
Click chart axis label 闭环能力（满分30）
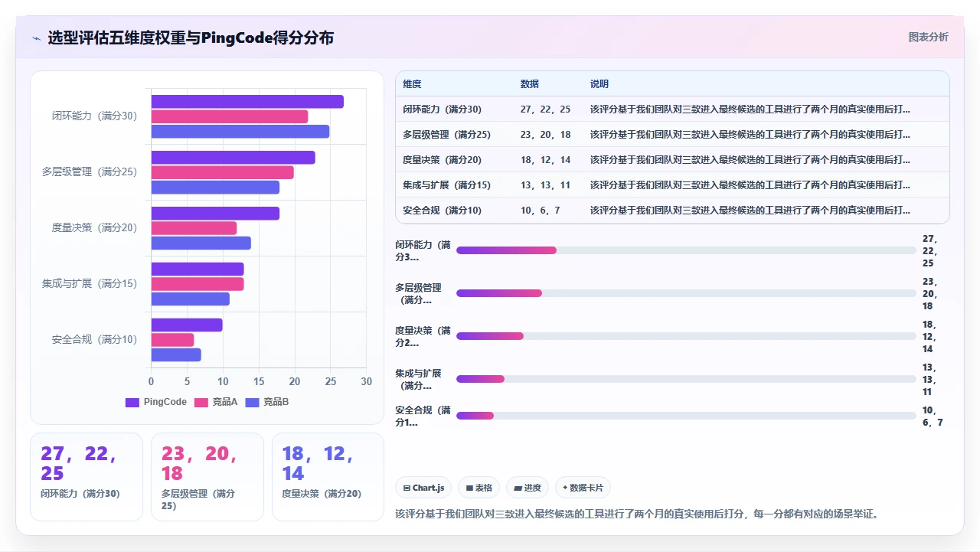pyautogui.click(x=95, y=116)
